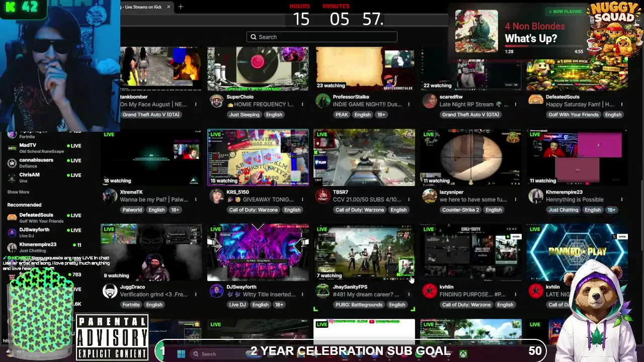
Task: Open DefeatedSouls in the Recommended sidebar list
Action: coord(44,218)
